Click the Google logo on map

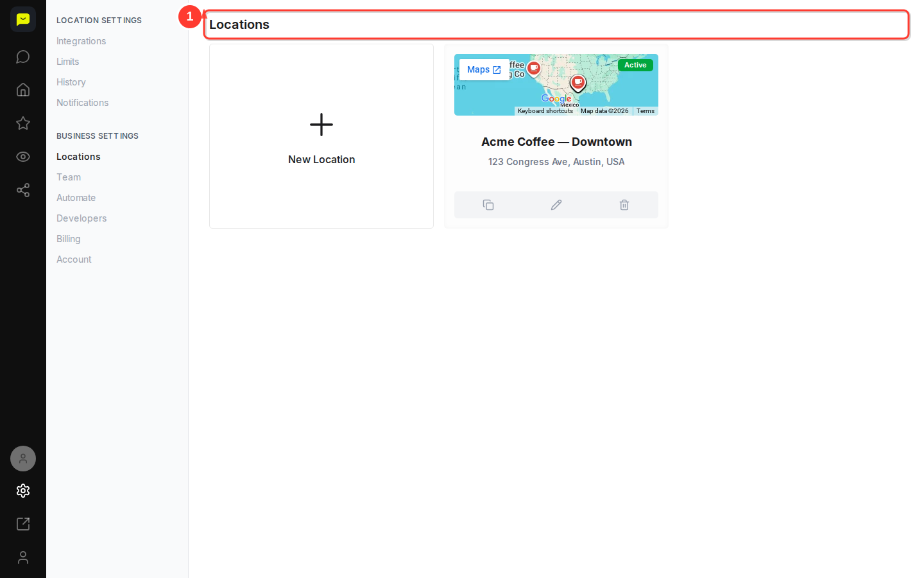556,99
